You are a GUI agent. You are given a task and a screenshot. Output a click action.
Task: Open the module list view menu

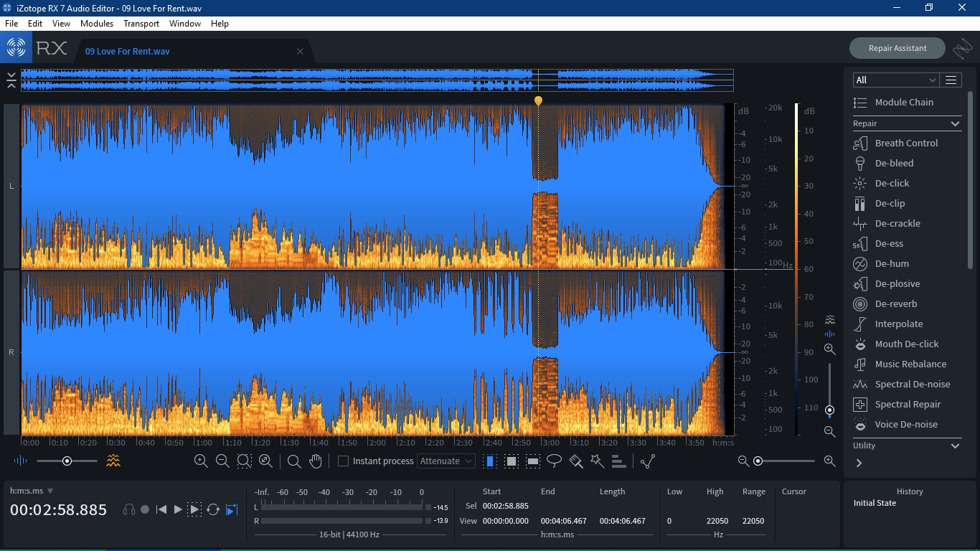click(x=951, y=80)
